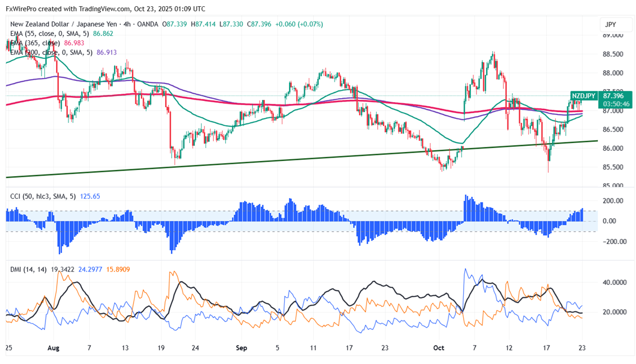This screenshot has width=636, height=364.
Task: Click the CCI 200.00 axis label
Action: [x=613, y=201]
